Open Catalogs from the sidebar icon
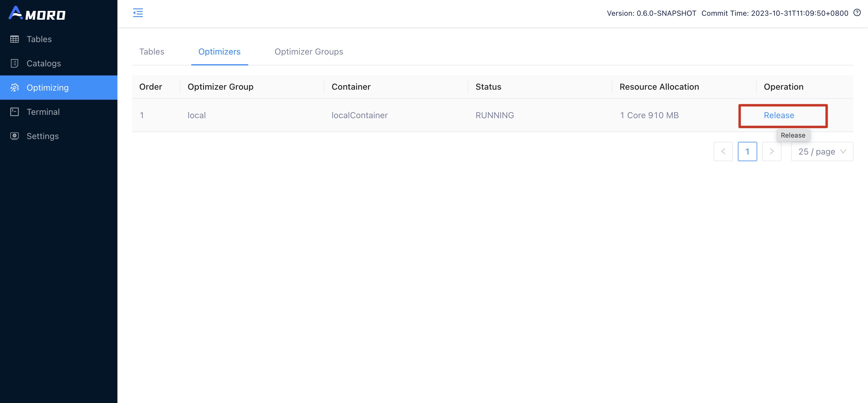868x403 pixels. tap(15, 63)
